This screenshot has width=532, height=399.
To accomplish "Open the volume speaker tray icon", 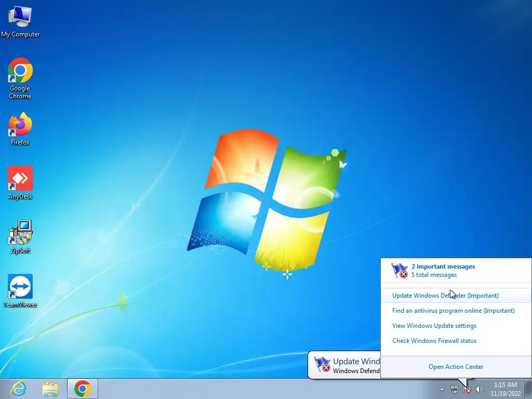I will pos(480,389).
